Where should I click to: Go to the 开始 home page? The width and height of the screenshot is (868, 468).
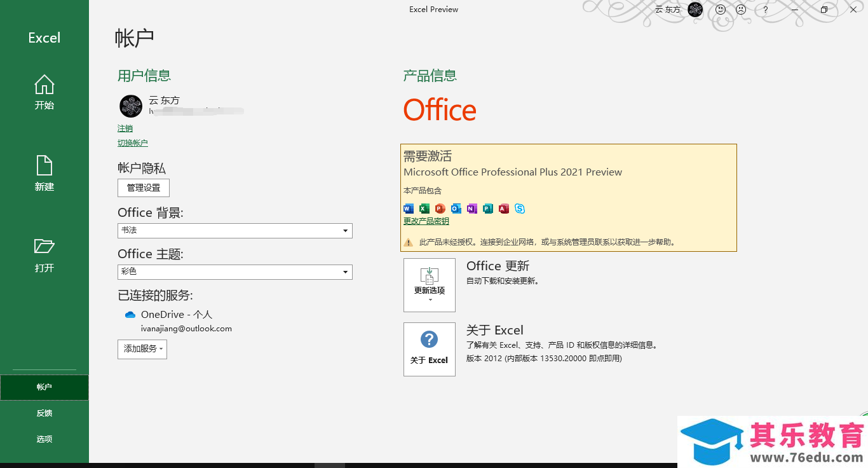click(x=44, y=93)
